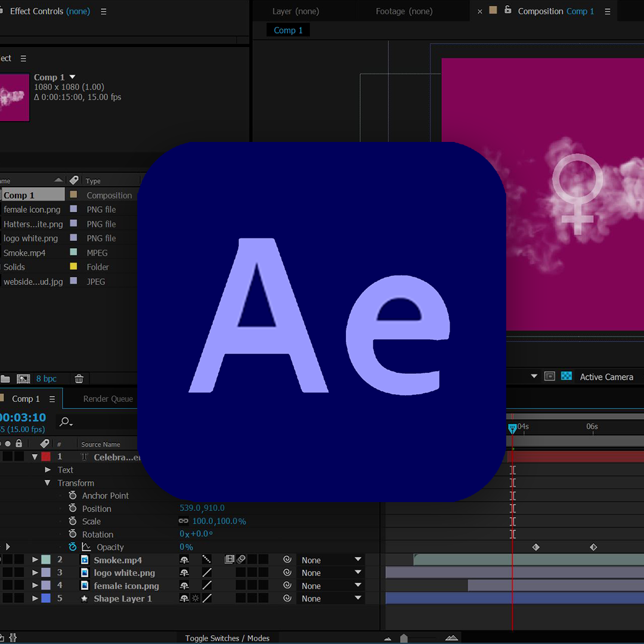Click the Scale constrain proportions link icon
The image size is (644, 644).
click(184, 521)
